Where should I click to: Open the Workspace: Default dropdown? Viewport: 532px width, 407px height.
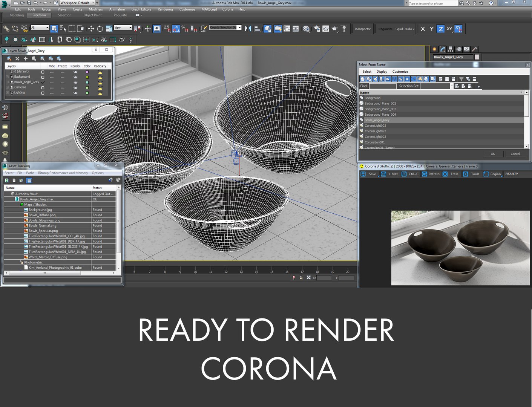pyautogui.click(x=77, y=3)
